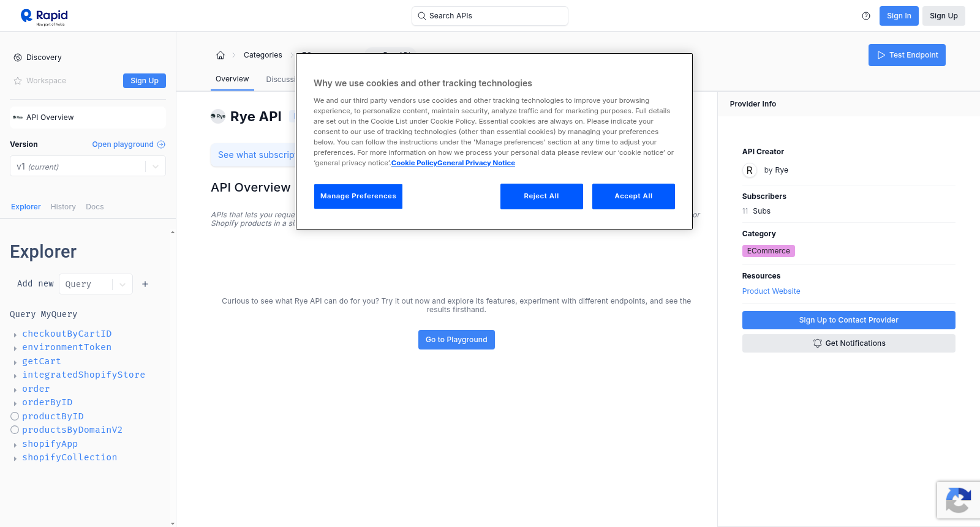Click the plus icon to add query
This screenshot has height=527, width=980.
145,284
